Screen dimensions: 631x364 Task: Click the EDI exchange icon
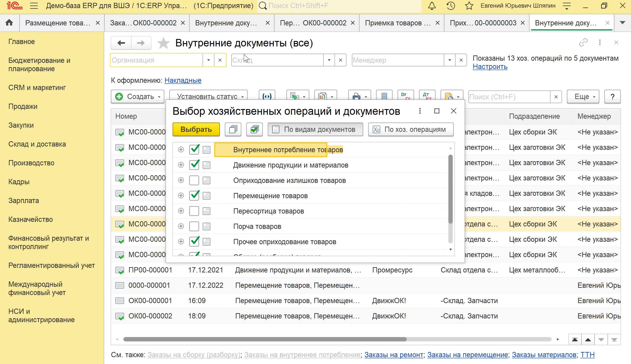[267, 97]
